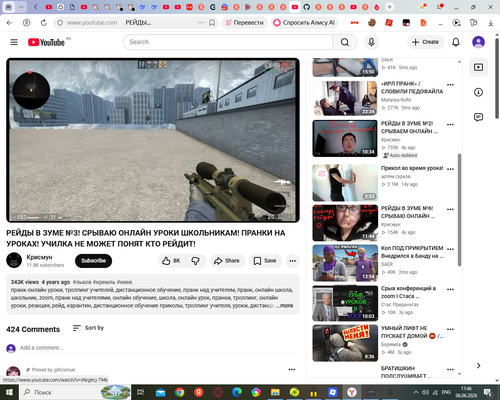
Task: Click the Add a comment field
Action: pyautogui.click(x=157, y=348)
